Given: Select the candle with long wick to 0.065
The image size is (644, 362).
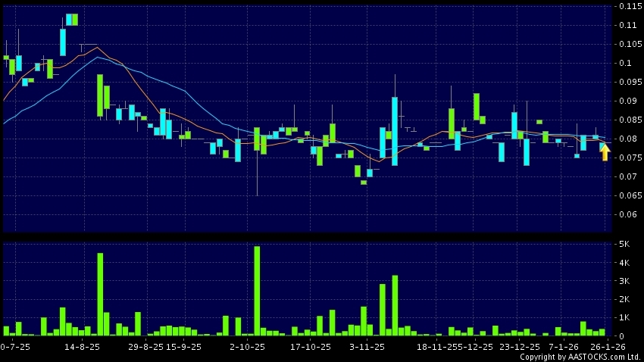Looking at the screenshot, I should pos(257,141).
